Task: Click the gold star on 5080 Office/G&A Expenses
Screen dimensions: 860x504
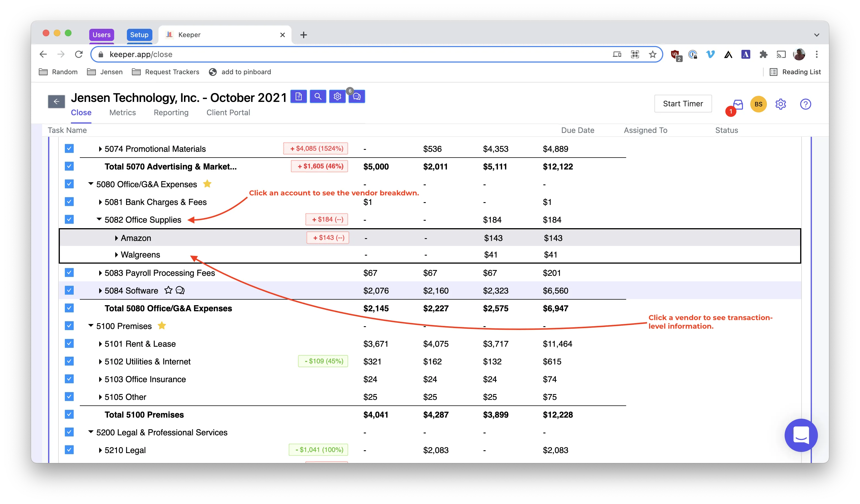Action: 207,184
